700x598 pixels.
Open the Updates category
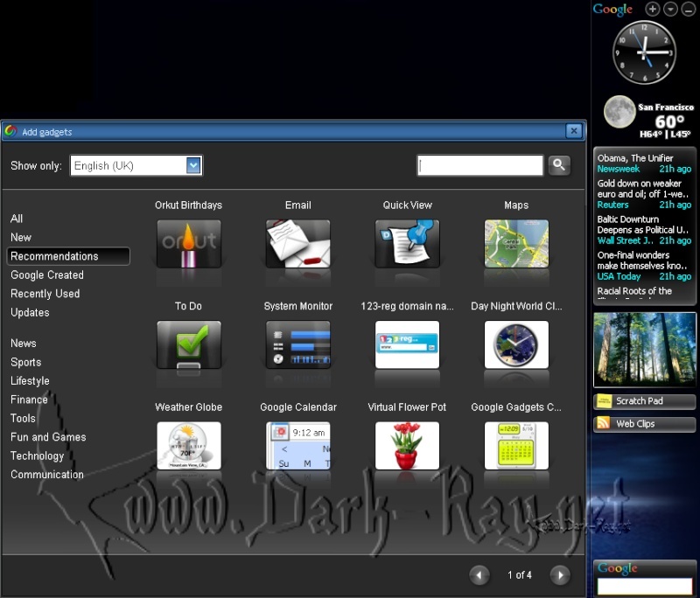(30, 312)
